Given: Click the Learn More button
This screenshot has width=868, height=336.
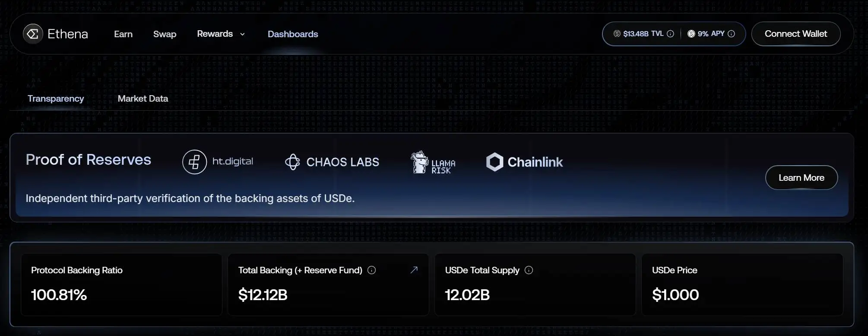Looking at the screenshot, I should pos(801,178).
